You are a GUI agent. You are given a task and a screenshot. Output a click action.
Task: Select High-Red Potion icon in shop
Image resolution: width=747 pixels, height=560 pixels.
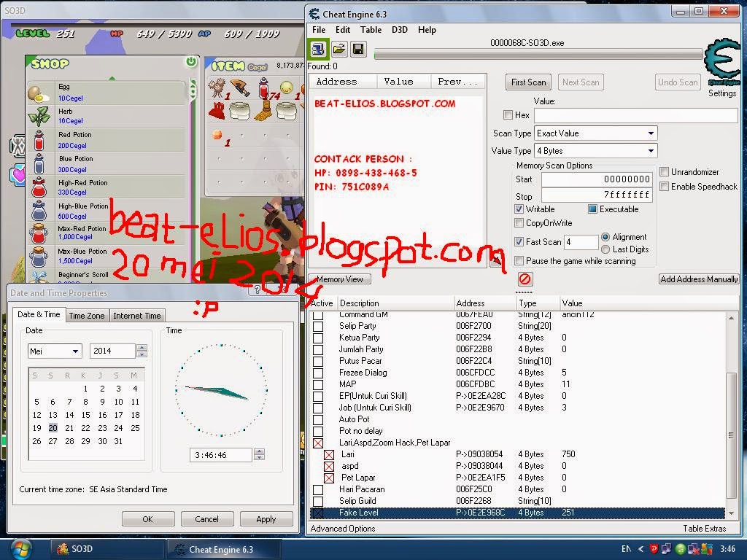coord(39,187)
